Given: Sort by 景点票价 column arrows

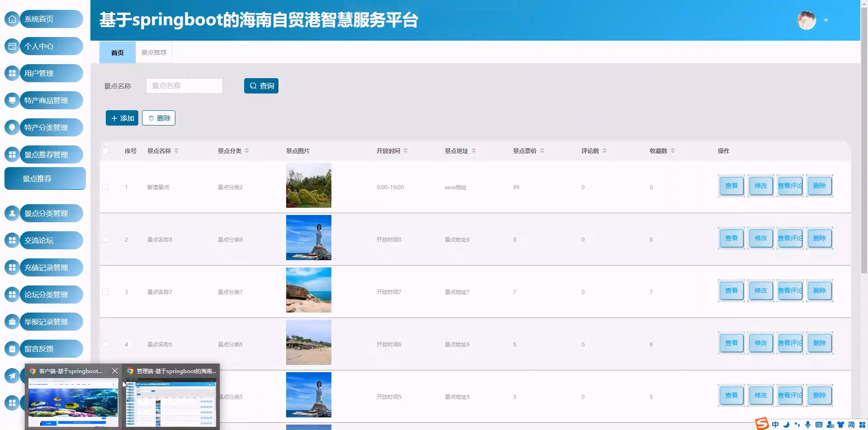Looking at the screenshot, I should [x=542, y=151].
